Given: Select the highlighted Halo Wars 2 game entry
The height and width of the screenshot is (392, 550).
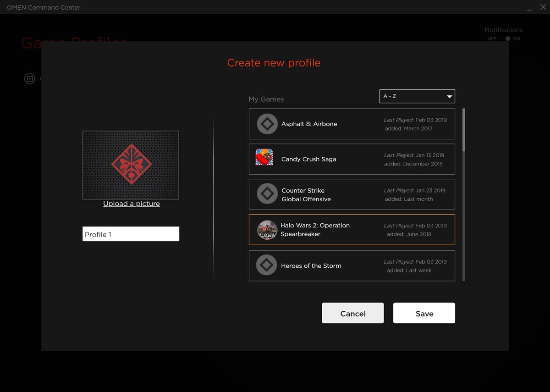Looking at the screenshot, I should coord(352,229).
